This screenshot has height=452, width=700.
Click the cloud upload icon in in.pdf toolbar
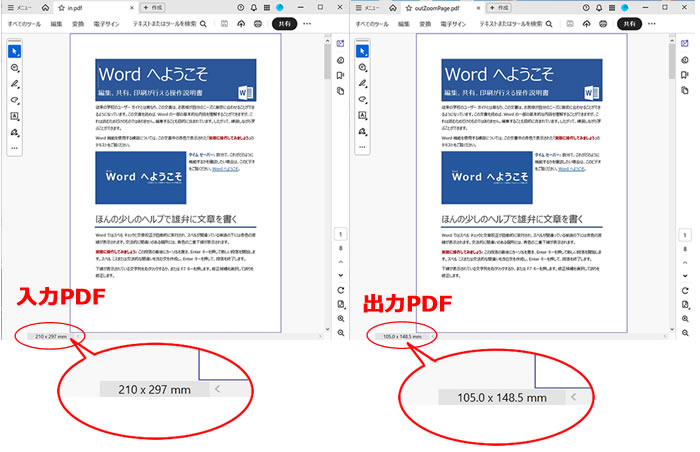(x=241, y=24)
